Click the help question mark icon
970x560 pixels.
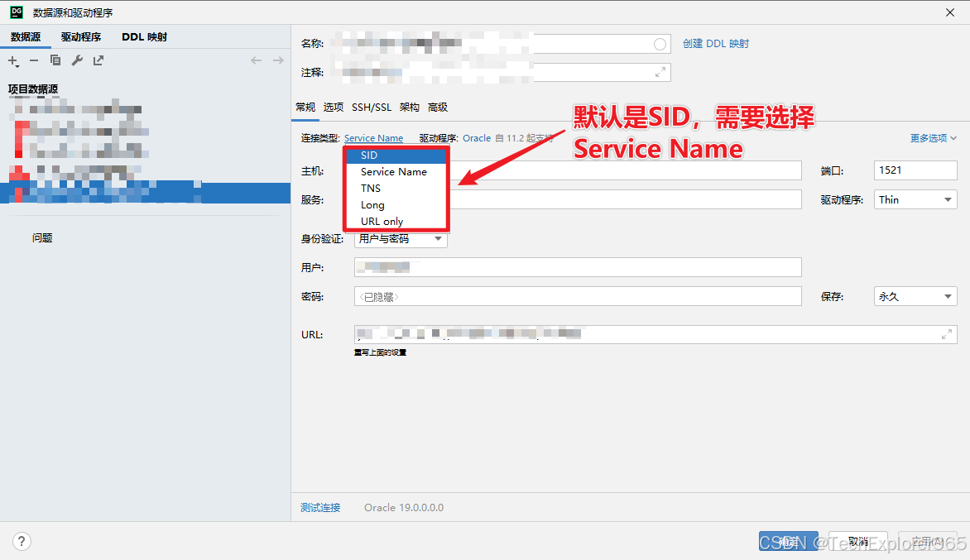(x=21, y=541)
